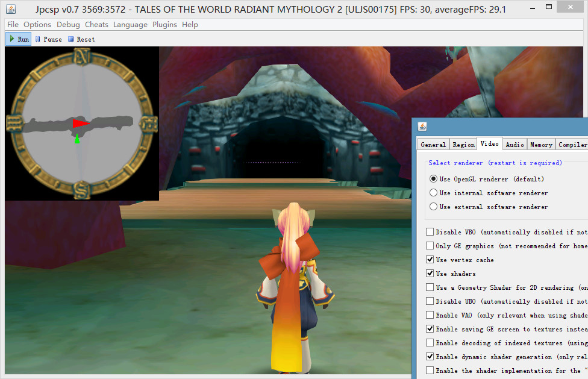
Task: Open the Debug menu
Action: tap(68, 25)
